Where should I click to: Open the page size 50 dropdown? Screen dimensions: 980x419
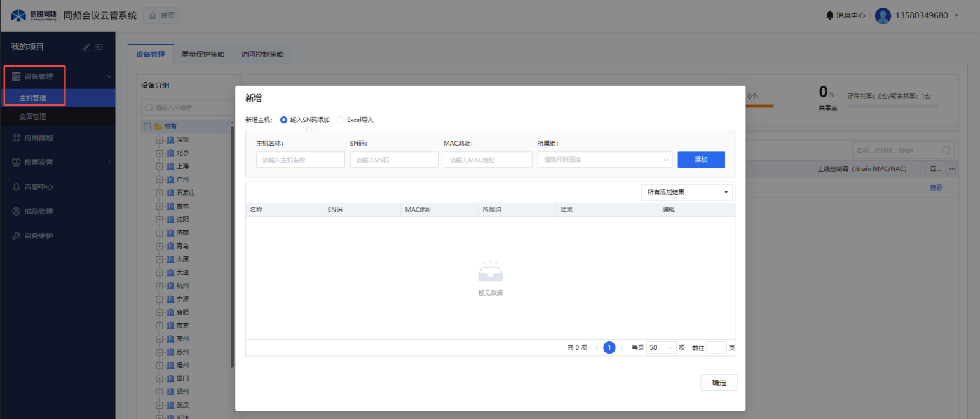click(x=662, y=348)
